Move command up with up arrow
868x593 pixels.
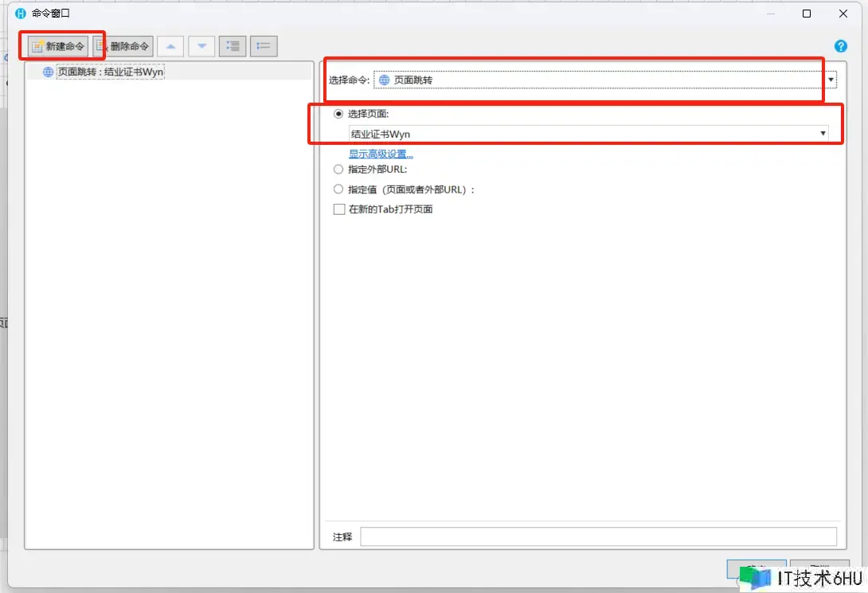[x=170, y=46]
